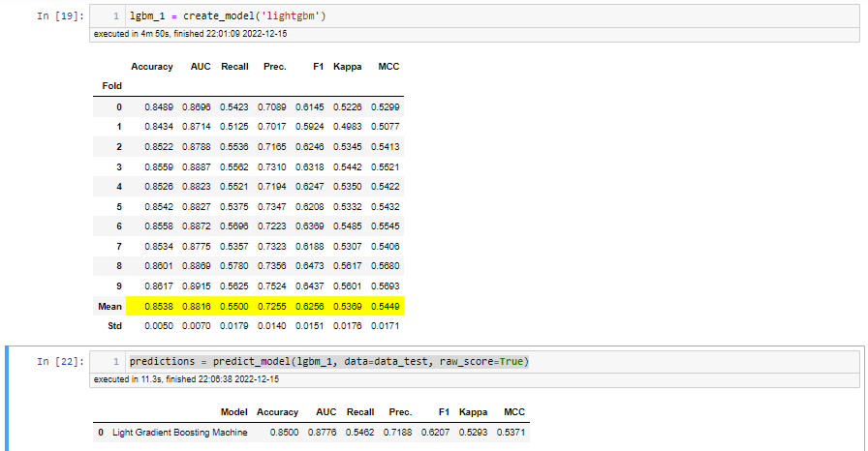The image size is (868, 451).
Task: Click blue selected-cell indicator bar of In [22]
Action: click(7, 399)
